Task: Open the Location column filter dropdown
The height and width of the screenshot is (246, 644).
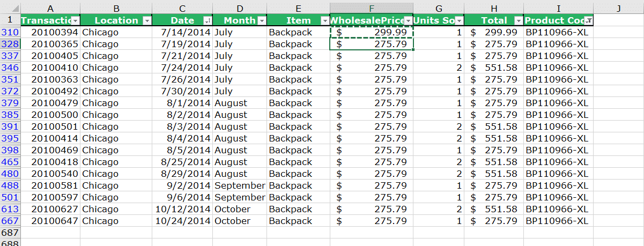Action: (x=147, y=20)
